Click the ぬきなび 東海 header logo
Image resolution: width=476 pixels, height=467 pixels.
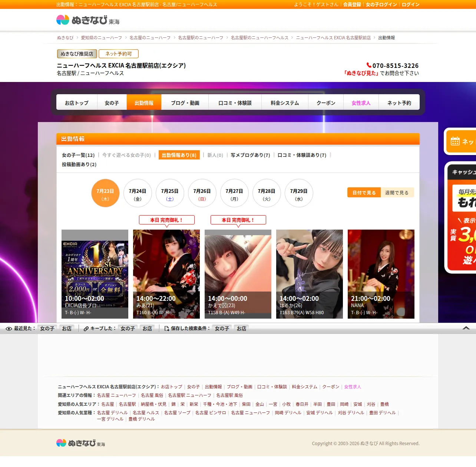[88, 20]
